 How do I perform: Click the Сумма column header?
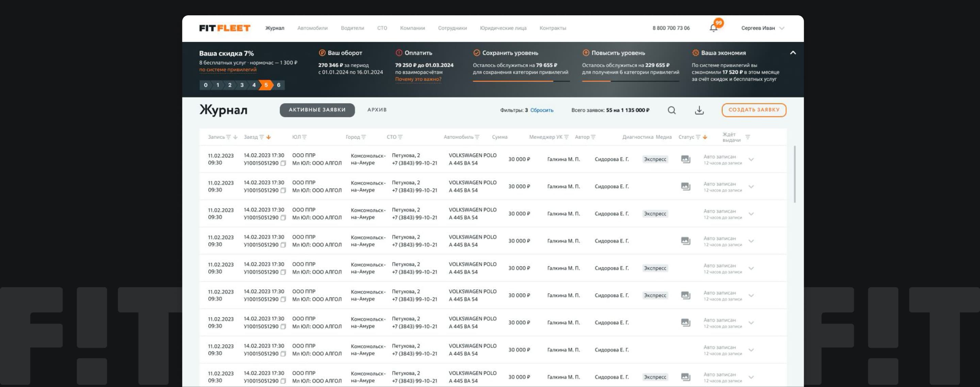click(x=500, y=137)
